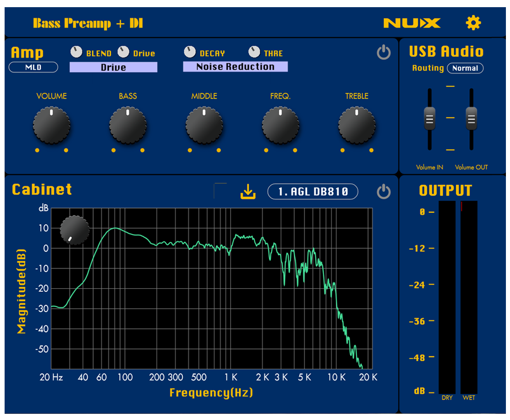The image size is (510, 420).
Task: Select the Noise Reduction label bar
Action: pos(235,67)
